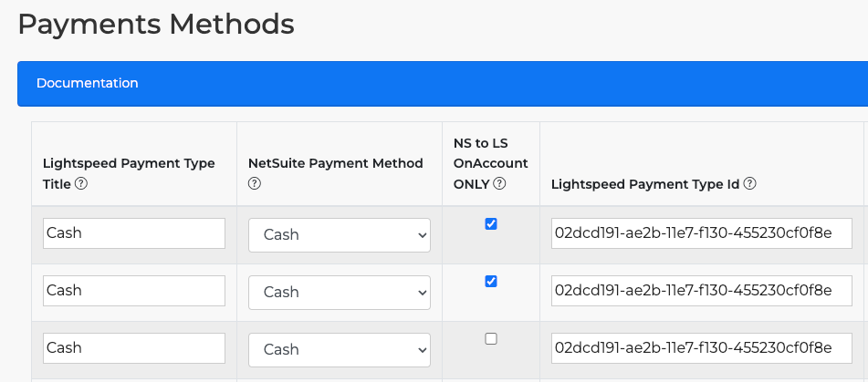Click help icon beside Lightspeed Payment Type Title
The image size is (868, 382).
coord(81,183)
